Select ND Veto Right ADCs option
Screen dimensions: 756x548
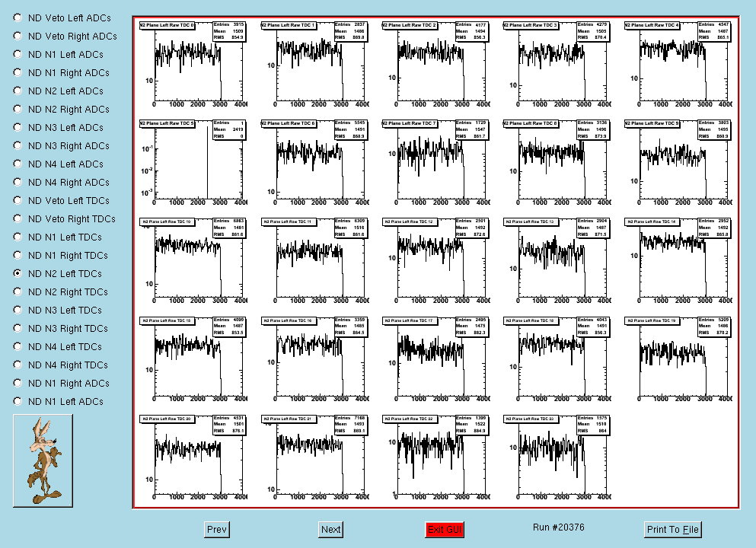pos(18,36)
